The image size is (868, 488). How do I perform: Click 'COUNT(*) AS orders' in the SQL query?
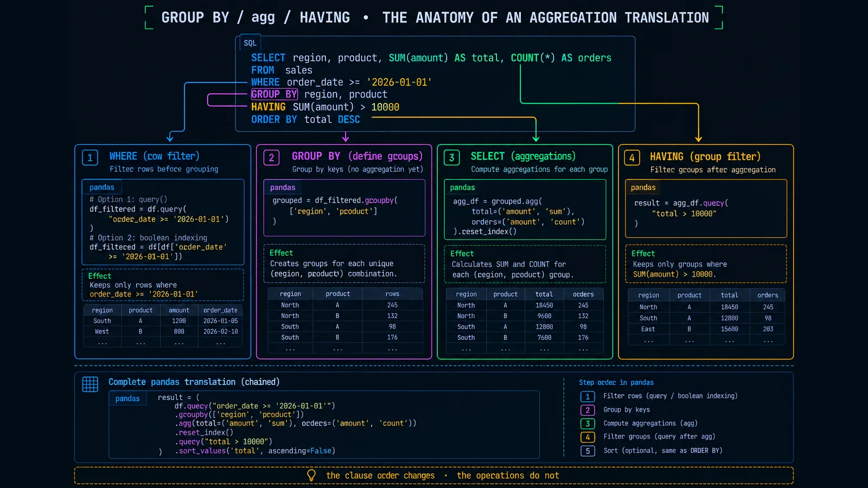561,57
